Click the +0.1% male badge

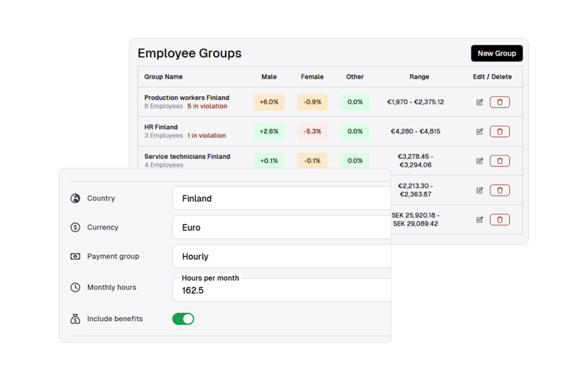(x=269, y=161)
